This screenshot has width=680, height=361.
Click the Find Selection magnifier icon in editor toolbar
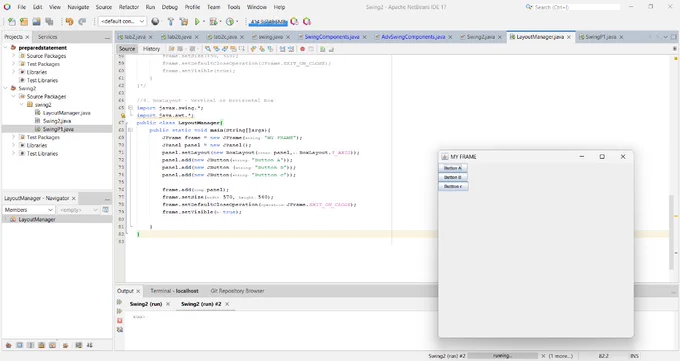[208, 49]
